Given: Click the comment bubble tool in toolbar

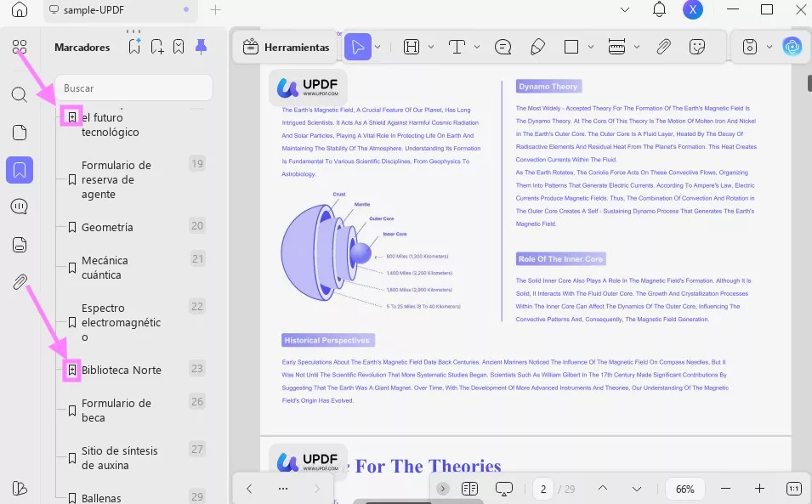Looking at the screenshot, I should (503, 47).
